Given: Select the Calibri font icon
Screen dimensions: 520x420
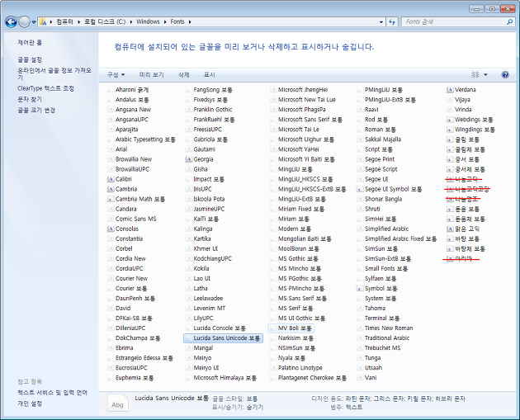Looking at the screenshot, I should (111, 179).
